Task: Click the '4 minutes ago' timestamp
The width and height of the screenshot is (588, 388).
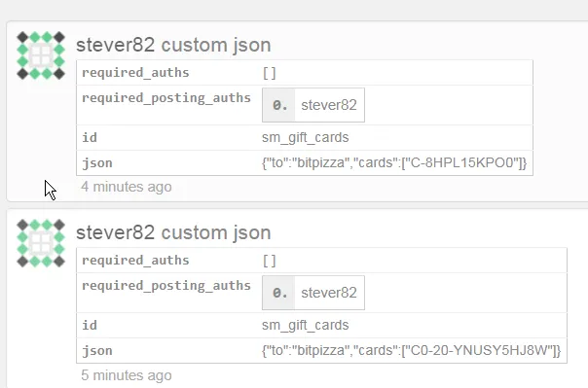Action: coord(127,187)
